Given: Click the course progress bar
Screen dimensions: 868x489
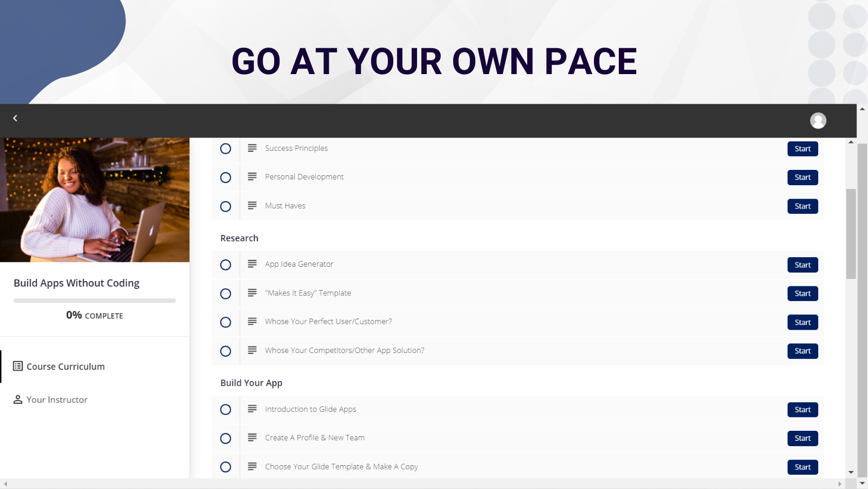Looking at the screenshot, I should (x=95, y=301).
